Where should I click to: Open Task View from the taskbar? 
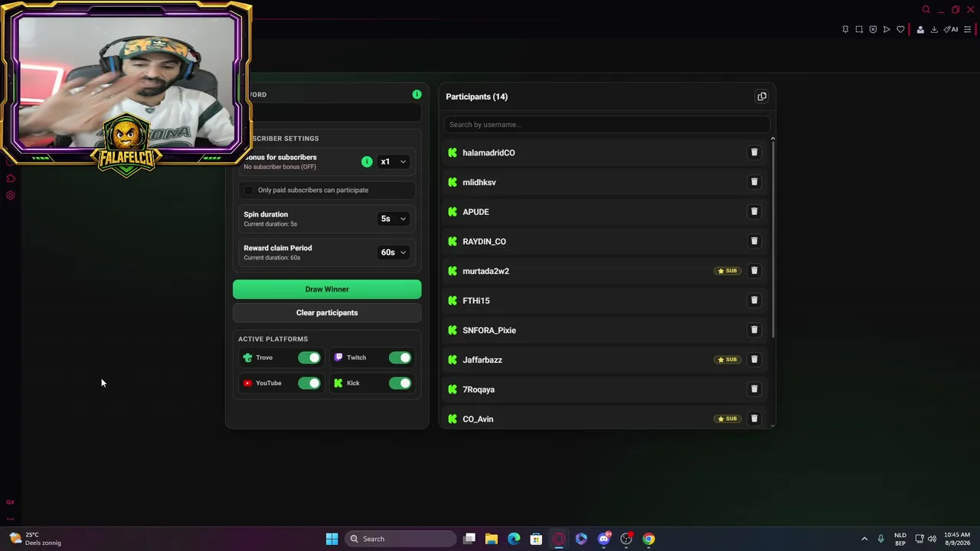(x=469, y=539)
